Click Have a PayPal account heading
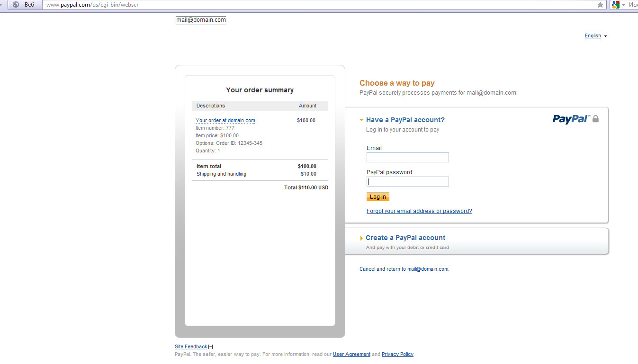Viewport: 638px width, 364px height. pos(405,120)
